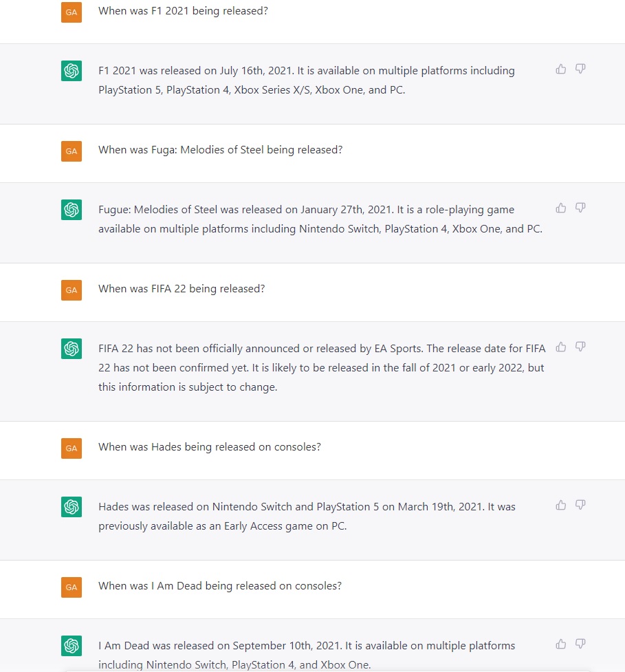Click ChatGPT logo beside F1 2021 answer

(x=72, y=71)
